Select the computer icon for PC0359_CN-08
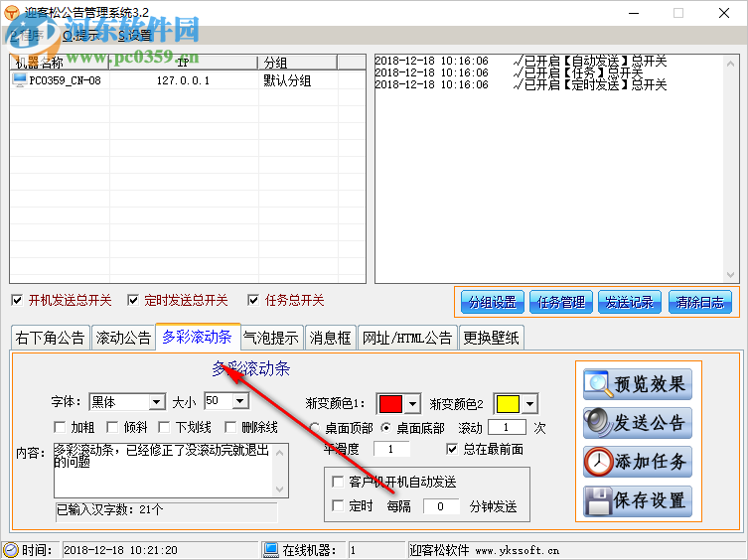This screenshot has width=748, height=560. (x=20, y=79)
